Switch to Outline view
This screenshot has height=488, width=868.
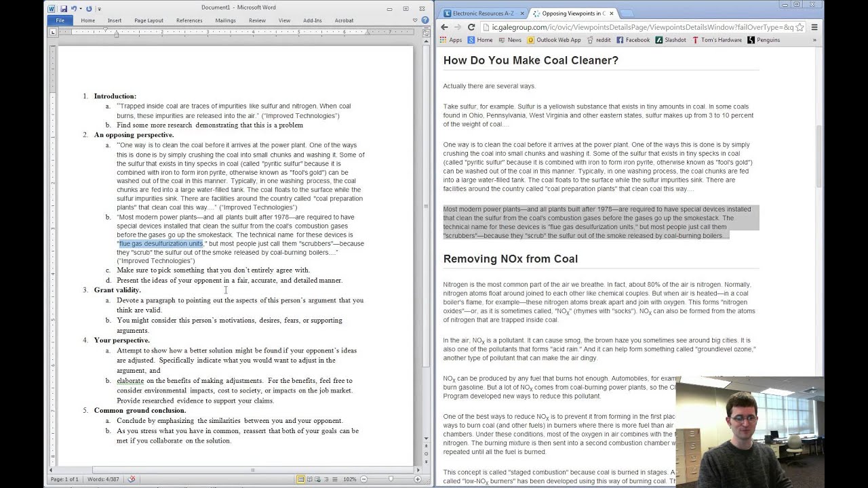pyautogui.click(x=328, y=479)
